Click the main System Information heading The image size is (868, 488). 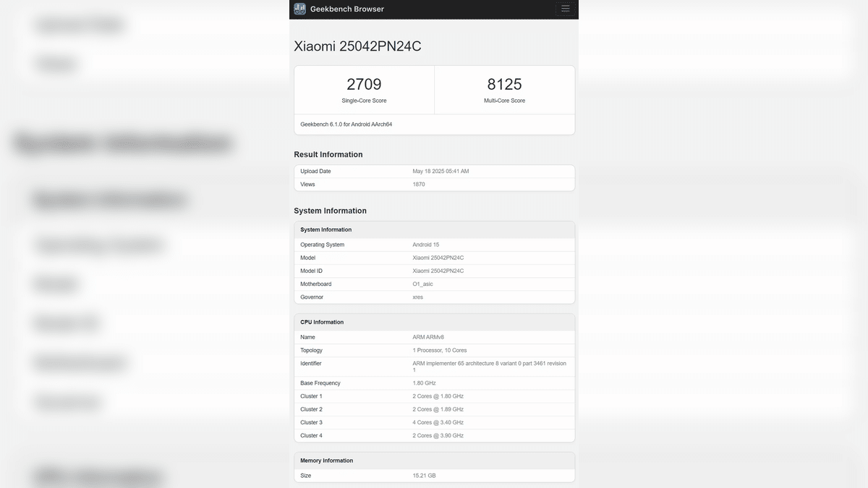[x=330, y=211]
